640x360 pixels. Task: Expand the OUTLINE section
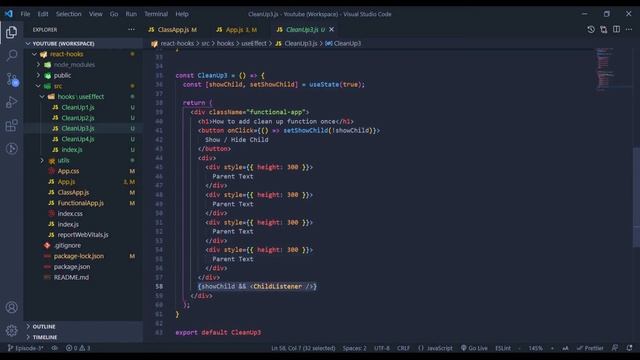tap(83, 327)
